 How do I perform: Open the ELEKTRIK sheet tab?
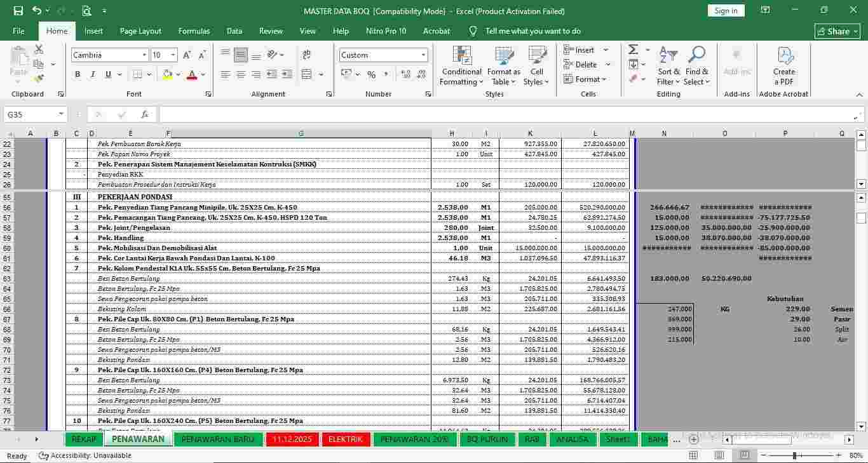(346, 440)
